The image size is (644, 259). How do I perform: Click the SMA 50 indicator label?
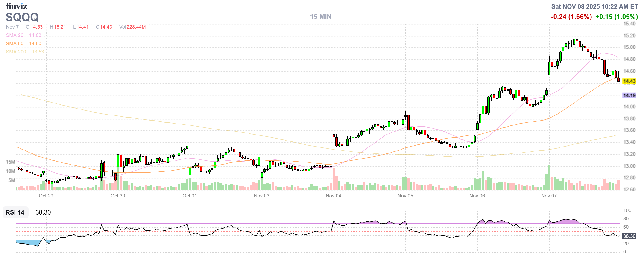[15, 44]
